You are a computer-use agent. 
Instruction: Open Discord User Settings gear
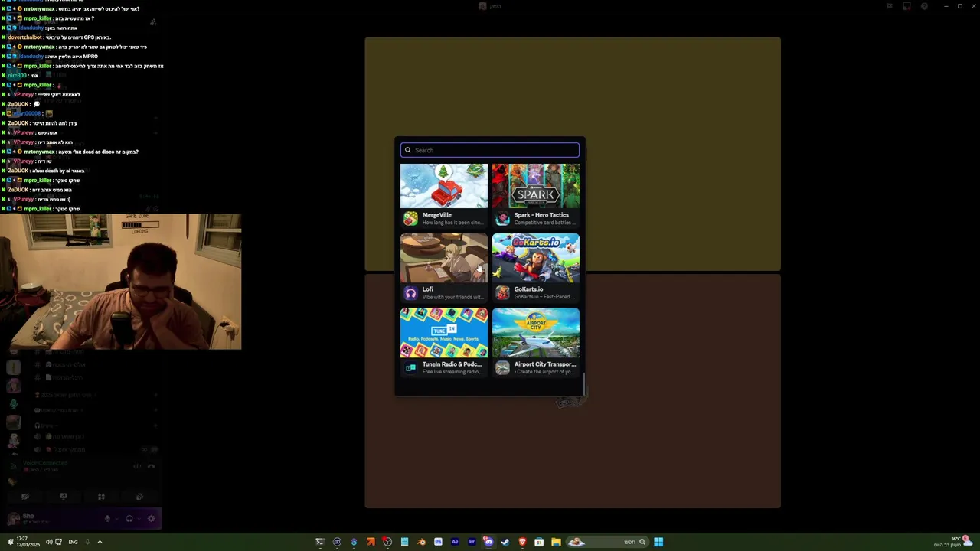pos(151,519)
